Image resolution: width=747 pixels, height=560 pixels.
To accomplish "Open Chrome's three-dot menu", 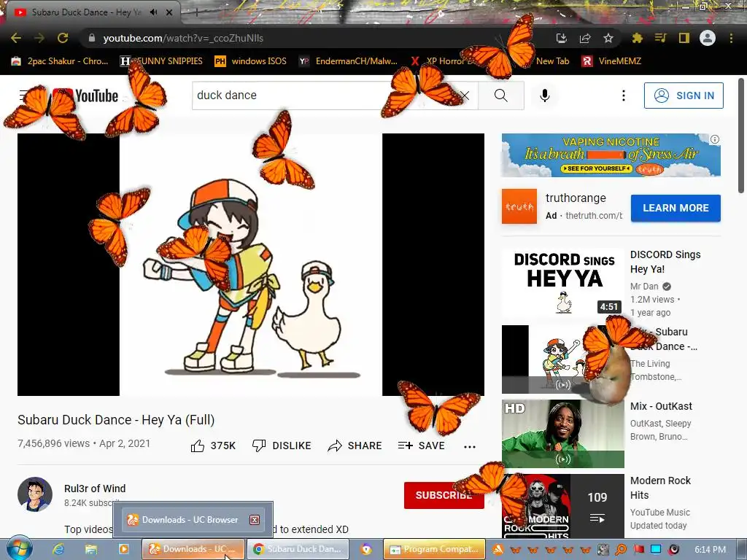I will click(731, 38).
